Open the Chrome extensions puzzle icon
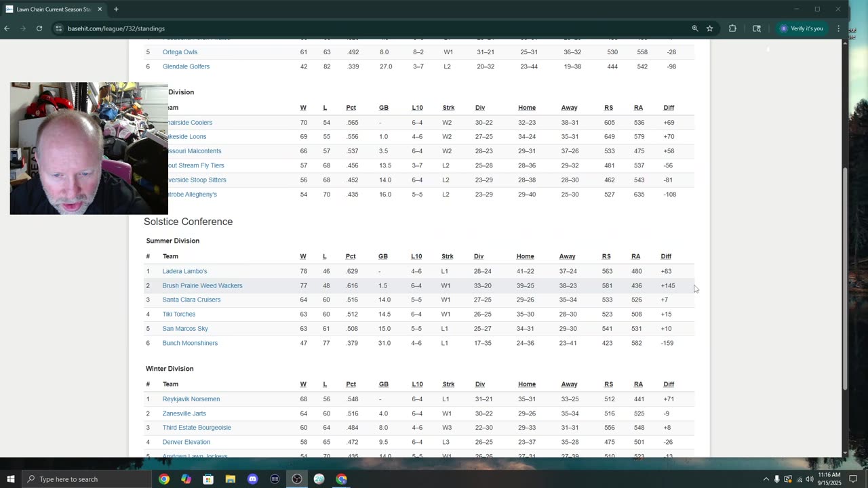 pos(732,28)
